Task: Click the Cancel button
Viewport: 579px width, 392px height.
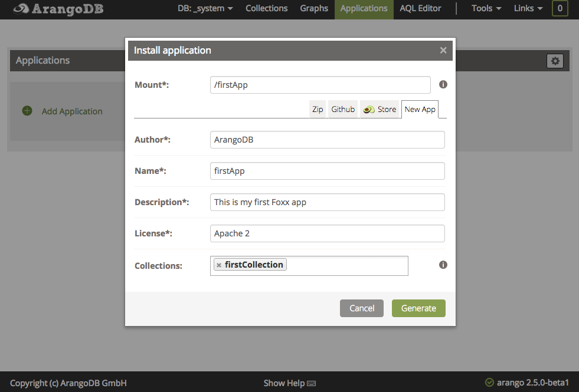Action: pos(362,308)
